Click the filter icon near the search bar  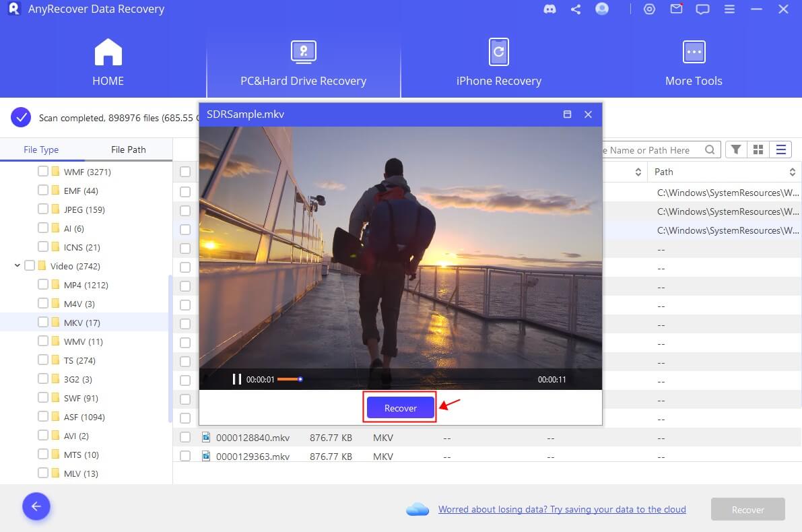[x=735, y=149]
